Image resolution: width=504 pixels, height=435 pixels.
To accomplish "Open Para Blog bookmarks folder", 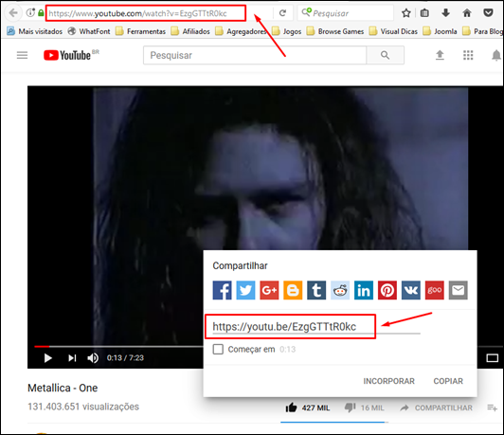I will coord(483,31).
